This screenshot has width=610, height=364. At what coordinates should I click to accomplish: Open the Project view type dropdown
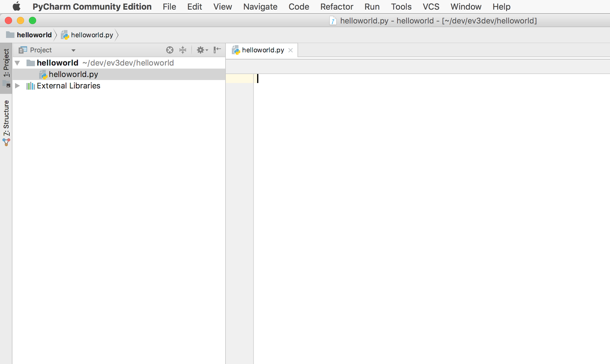click(73, 50)
